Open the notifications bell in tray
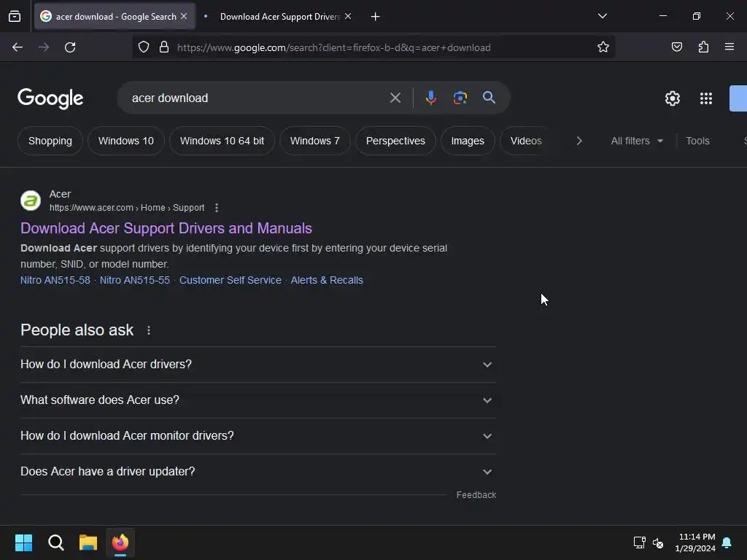Viewport: 747px width, 560px height. (727, 542)
